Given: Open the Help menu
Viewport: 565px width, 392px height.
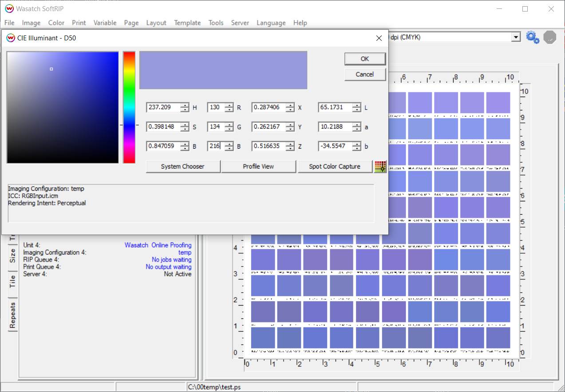Looking at the screenshot, I should (x=300, y=23).
